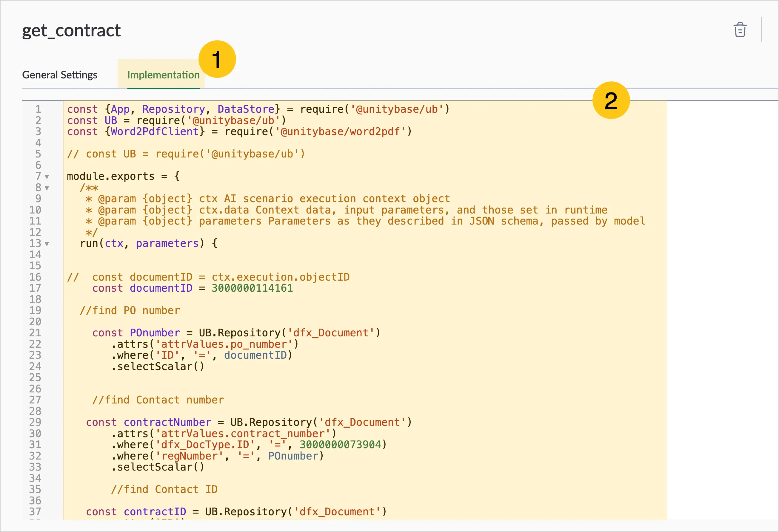Click the documentID value 3000000114161
This screenshot has height=532, width=779.
point(252,288)
